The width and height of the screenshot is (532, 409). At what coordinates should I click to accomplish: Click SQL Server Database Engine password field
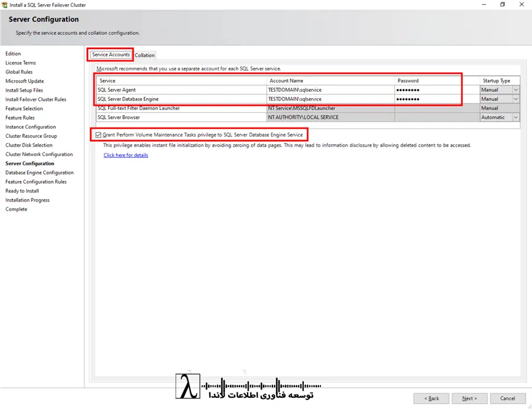click(437, 99)
